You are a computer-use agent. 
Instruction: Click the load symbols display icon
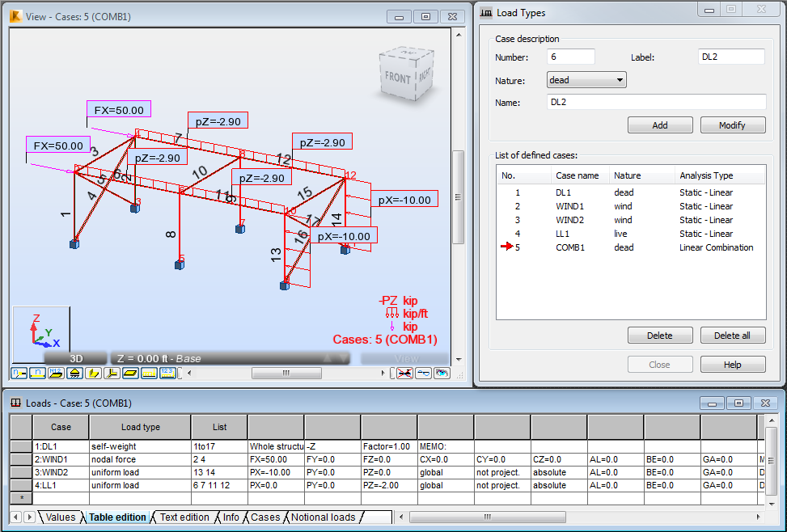[x=150, y=373]
